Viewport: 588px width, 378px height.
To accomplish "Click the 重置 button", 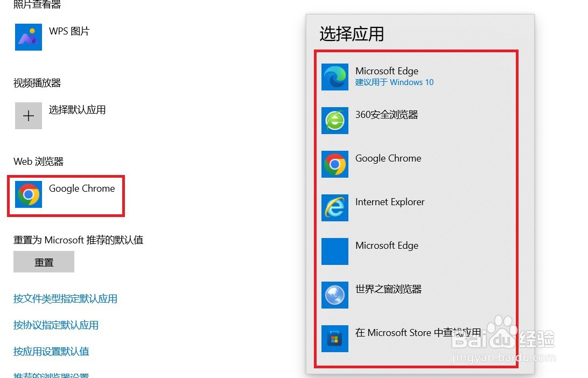I will click(44, 262).
